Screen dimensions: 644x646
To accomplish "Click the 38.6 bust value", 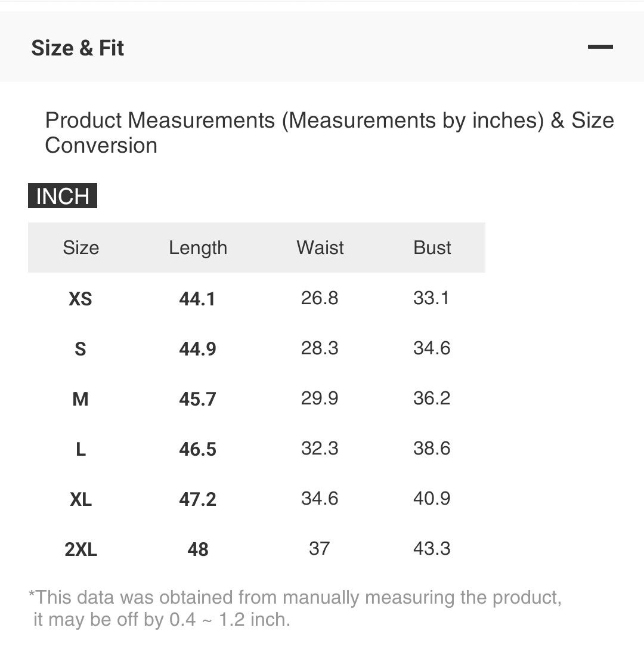I will 432,448.
